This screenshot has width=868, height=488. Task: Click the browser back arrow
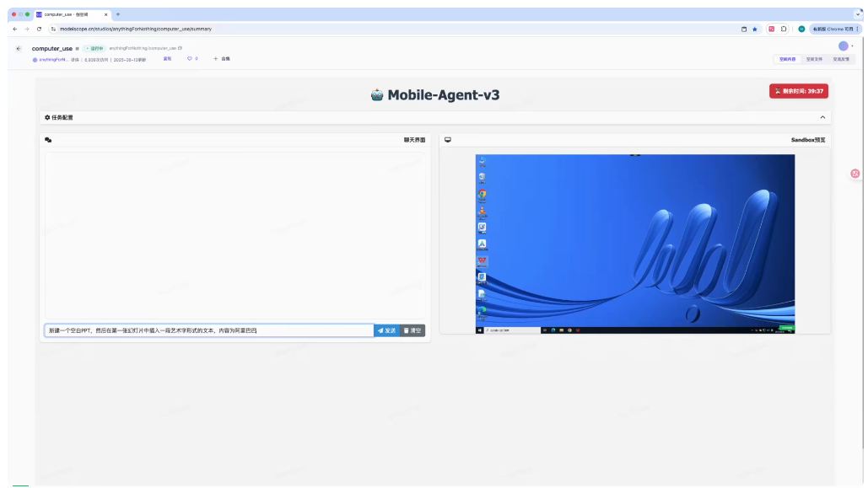[x=15, y=29]
